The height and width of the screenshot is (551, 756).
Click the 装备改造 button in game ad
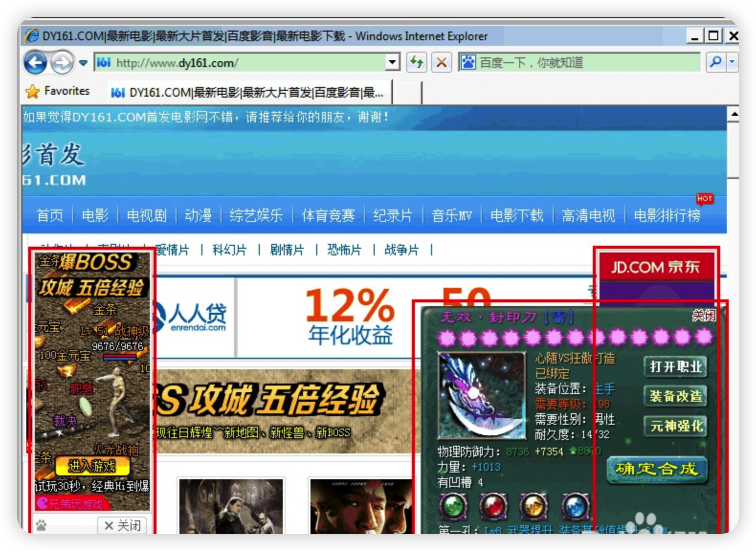(x=676, y=396)
